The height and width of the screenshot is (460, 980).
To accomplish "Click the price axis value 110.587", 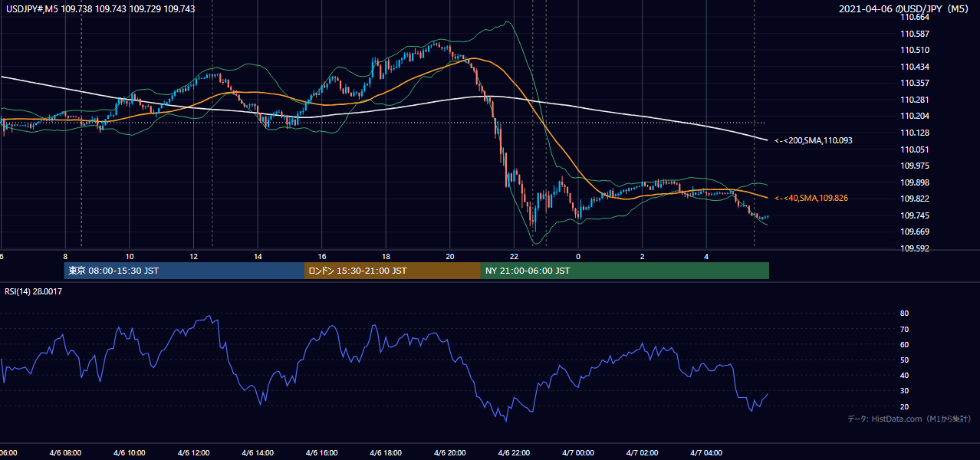I will (x=916, y=34).
